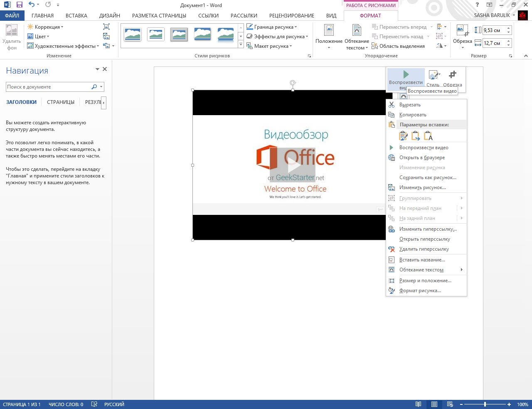Image resolution: width=532 pixels, height=409 pixels.
Task: Click the Rotate objects icon in Упорядочение group
Action: (x=439, y=46)
